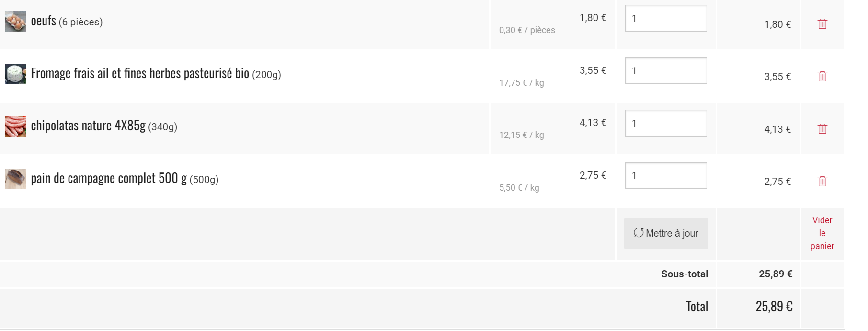Focus the chipolatas quantity field
Screen dimensions: 868x331
665,124
